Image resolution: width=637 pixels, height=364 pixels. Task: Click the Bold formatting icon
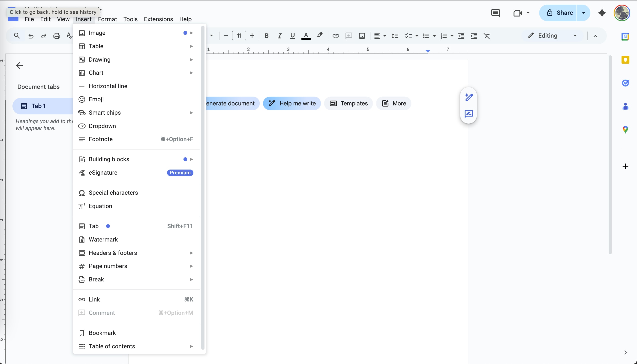click(x=266, y=36)
